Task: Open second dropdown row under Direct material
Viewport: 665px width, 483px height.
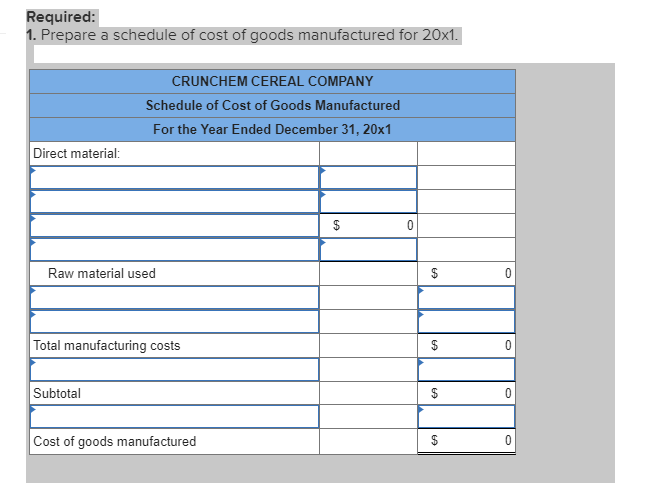Action: point(174,201)
